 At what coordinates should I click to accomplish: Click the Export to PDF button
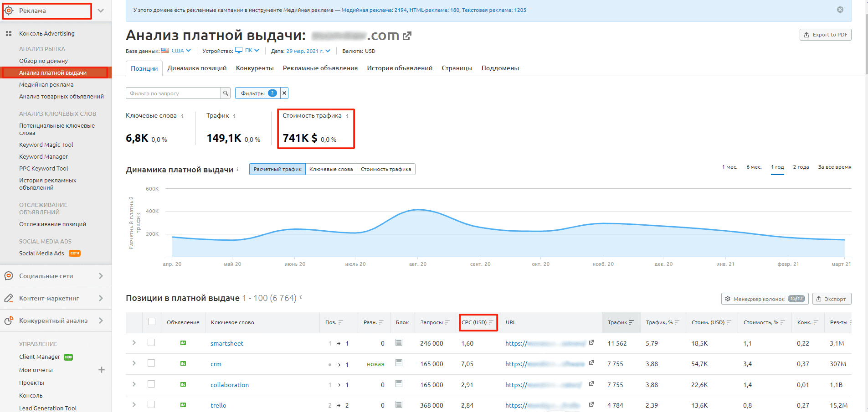pos(825,35)
